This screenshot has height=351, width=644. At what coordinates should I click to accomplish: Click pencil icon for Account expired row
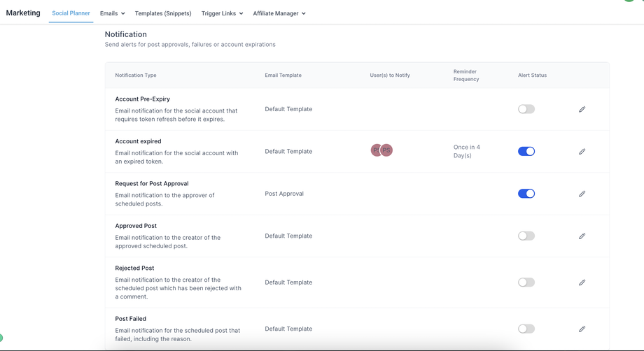[582, 152]
